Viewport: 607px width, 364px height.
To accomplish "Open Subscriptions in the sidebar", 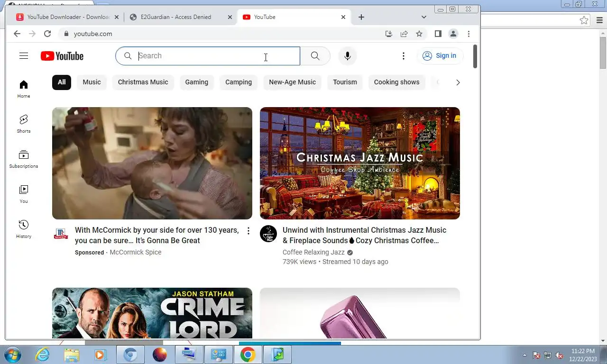I will click(24, 159).
